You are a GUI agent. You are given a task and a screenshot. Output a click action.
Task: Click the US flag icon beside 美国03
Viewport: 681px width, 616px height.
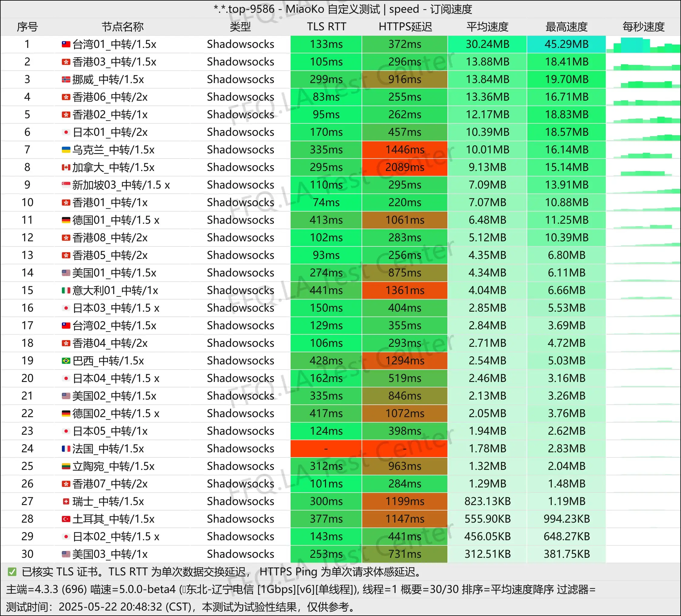66,554
